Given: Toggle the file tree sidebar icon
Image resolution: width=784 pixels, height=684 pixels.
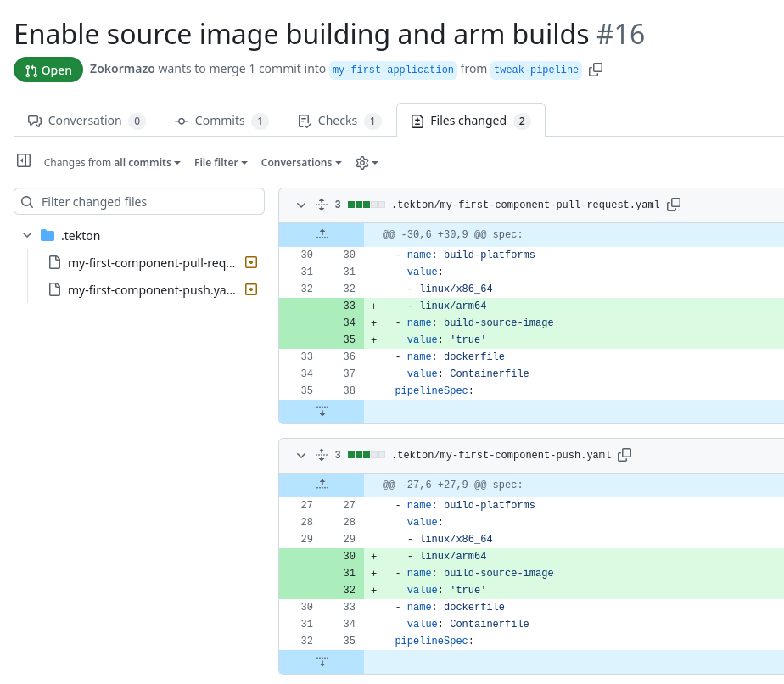Looking at the screenshot, I should 24,161.
